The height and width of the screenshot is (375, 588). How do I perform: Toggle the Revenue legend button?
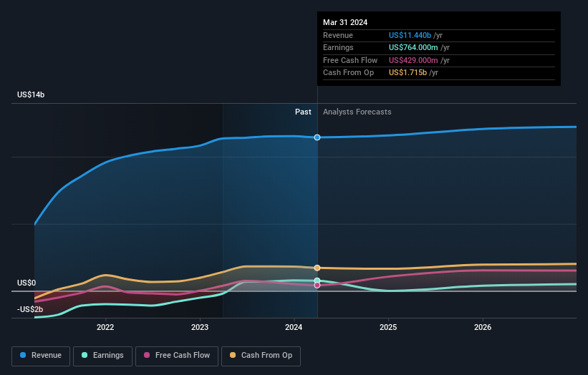pyautogui.click(x=41, y=356)
